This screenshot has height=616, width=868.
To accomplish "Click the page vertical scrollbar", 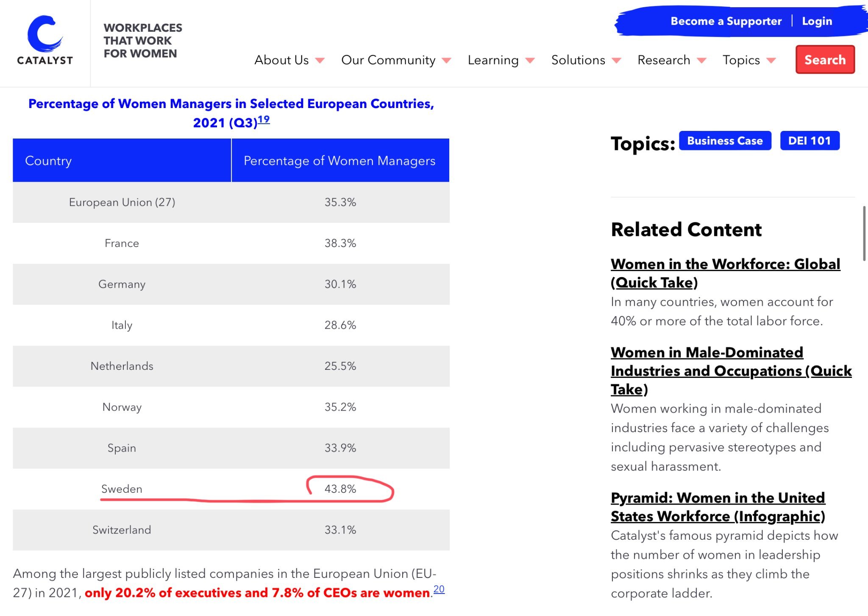I will (x=864, y=233).
